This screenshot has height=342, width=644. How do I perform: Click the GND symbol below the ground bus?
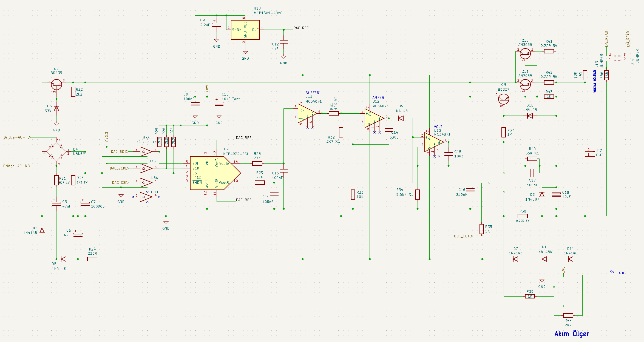point(166,225)
